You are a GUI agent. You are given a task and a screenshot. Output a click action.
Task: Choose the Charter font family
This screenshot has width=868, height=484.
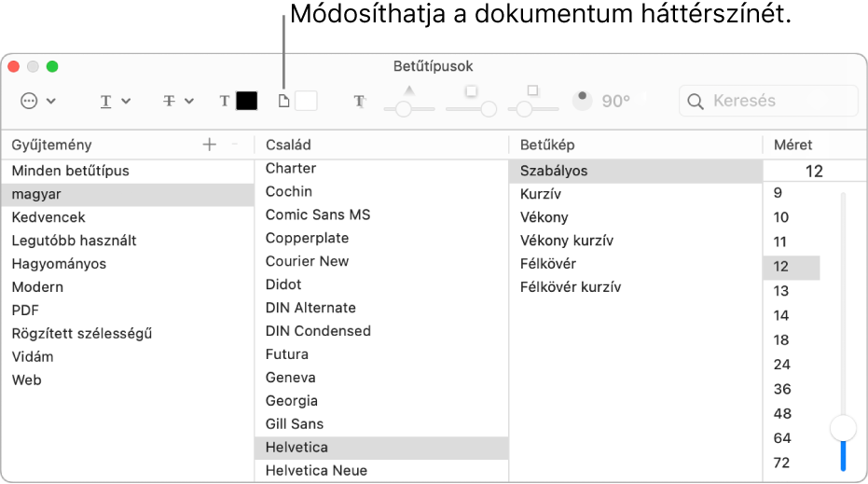(x=381, y=169)
